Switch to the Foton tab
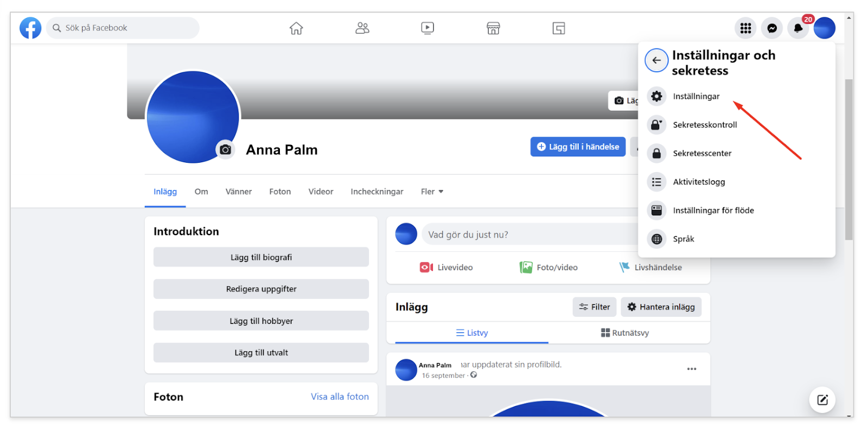 (x=280, y=192)
